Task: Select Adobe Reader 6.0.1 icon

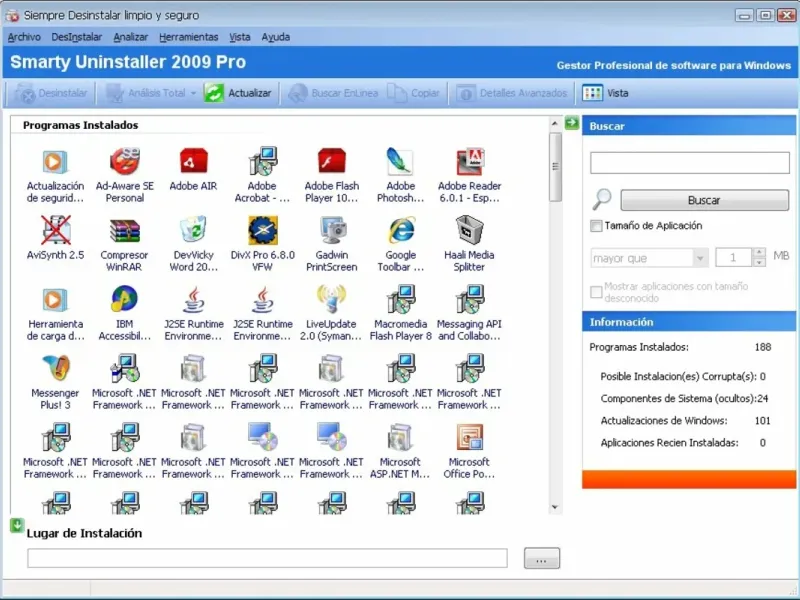Action: pos(469,162)
